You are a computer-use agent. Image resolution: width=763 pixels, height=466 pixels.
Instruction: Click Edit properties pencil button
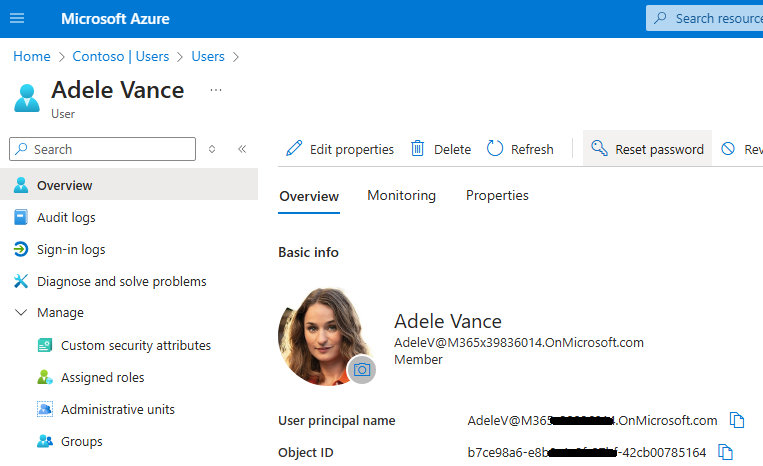(x=340, y=149)
